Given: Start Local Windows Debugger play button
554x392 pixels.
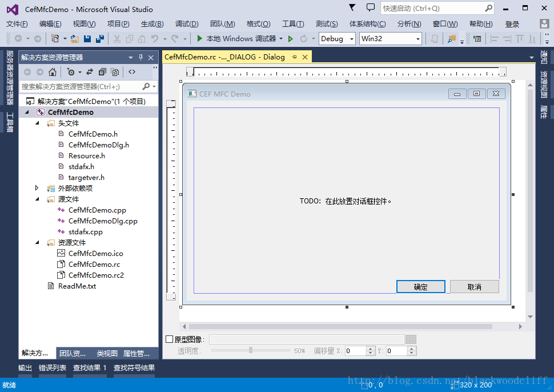Looking at the screenshot, I should point(200,38).
